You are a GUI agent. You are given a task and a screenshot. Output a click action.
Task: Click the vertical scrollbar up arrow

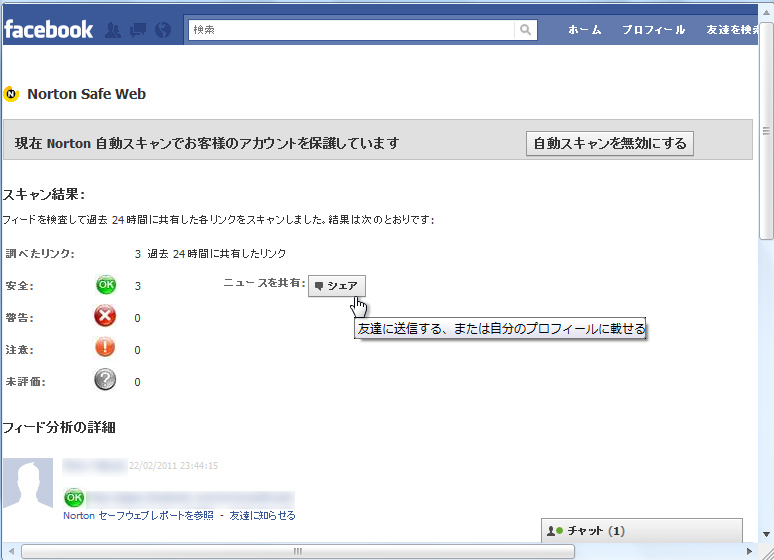(766, 13)
